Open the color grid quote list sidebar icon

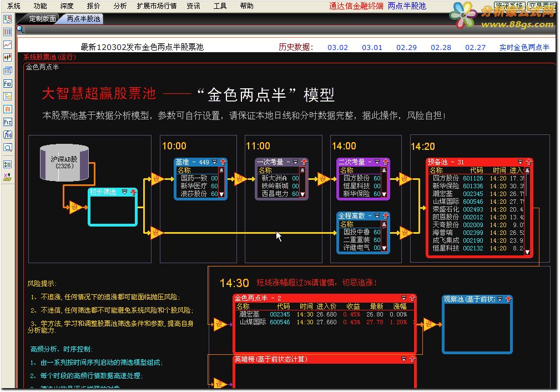coord(7,32)
